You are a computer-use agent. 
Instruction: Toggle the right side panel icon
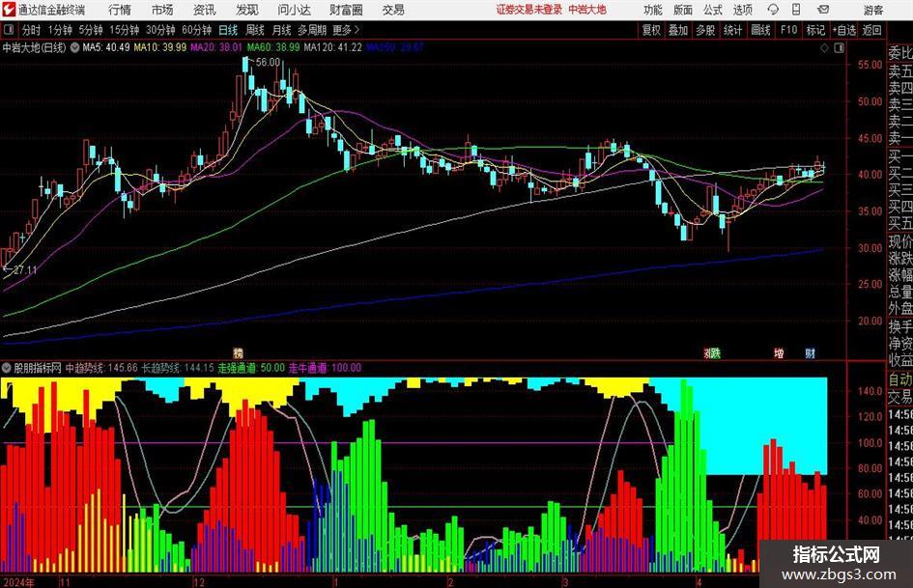tap(839, 48)
